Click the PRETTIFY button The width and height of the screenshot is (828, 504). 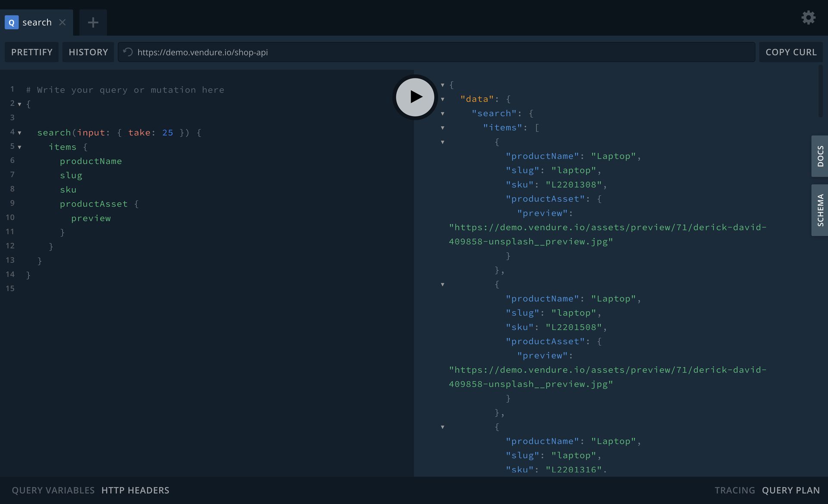point(31,52)
